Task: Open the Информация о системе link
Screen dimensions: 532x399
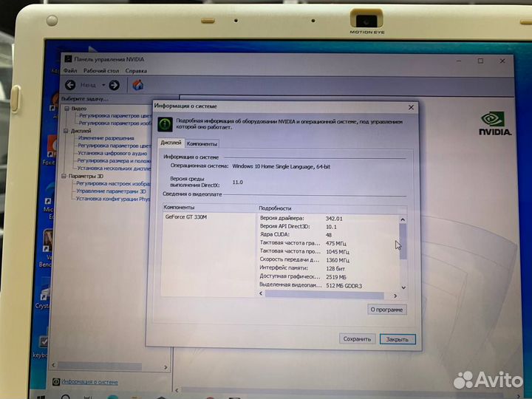Action: coord(89,382)
